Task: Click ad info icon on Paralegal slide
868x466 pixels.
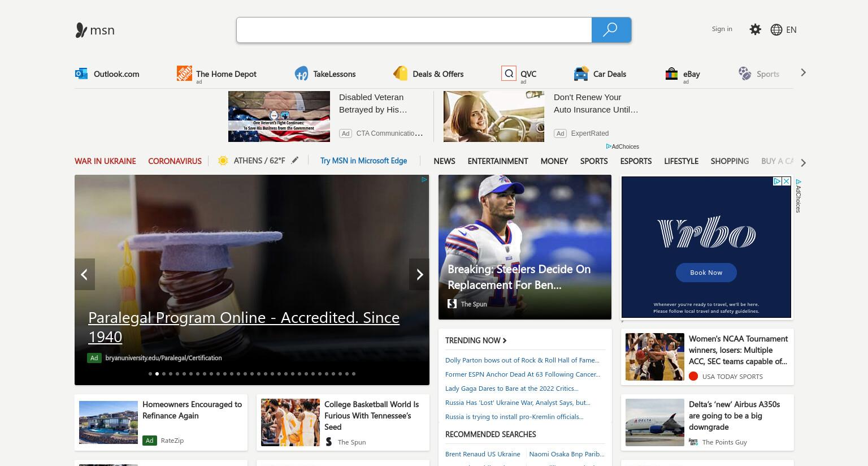Action: tap(424, 180)
